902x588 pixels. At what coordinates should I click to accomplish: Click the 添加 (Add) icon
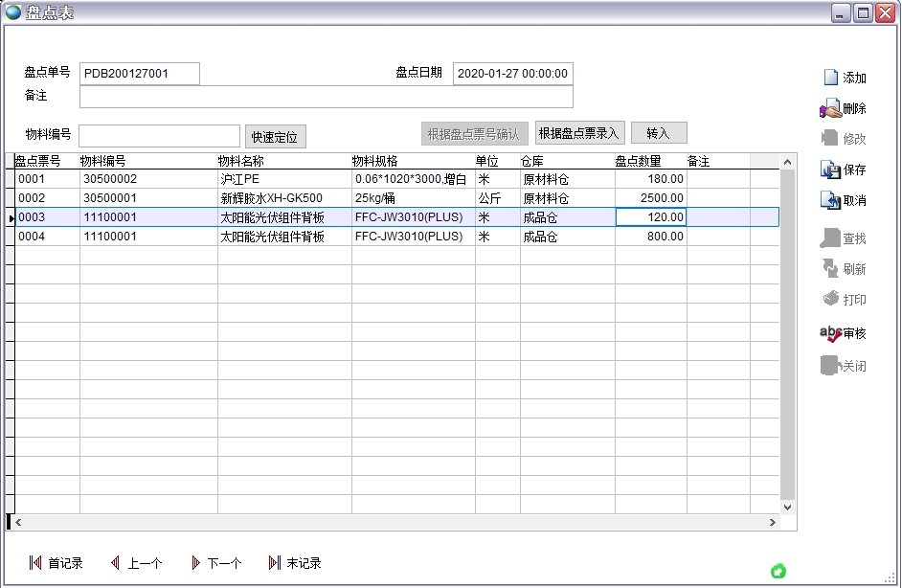[x=830, y=78]
